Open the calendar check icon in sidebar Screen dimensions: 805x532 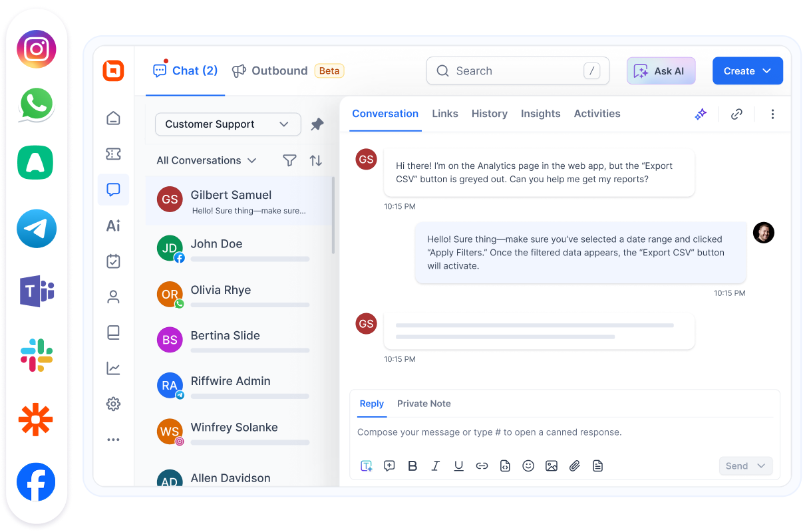tap(113, 261)
